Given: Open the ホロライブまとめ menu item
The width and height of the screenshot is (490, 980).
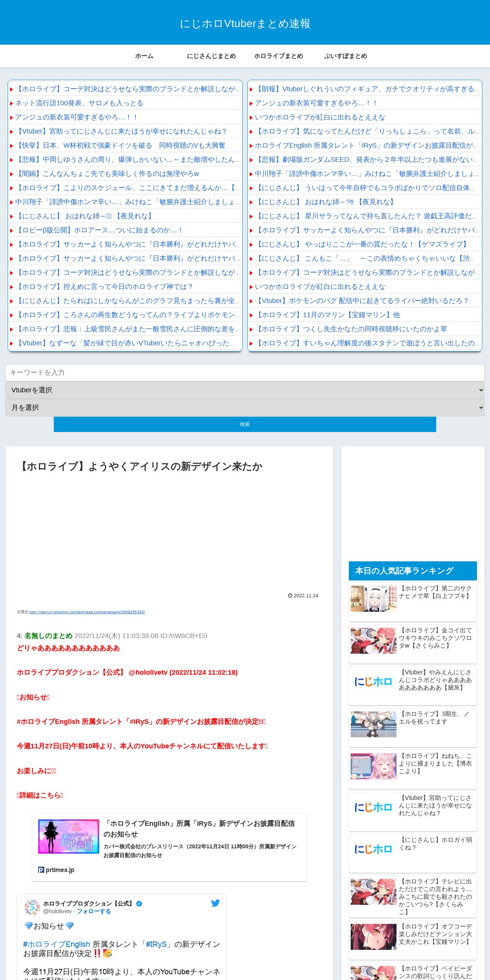Looking at the screenshot, I should [279, 56].
